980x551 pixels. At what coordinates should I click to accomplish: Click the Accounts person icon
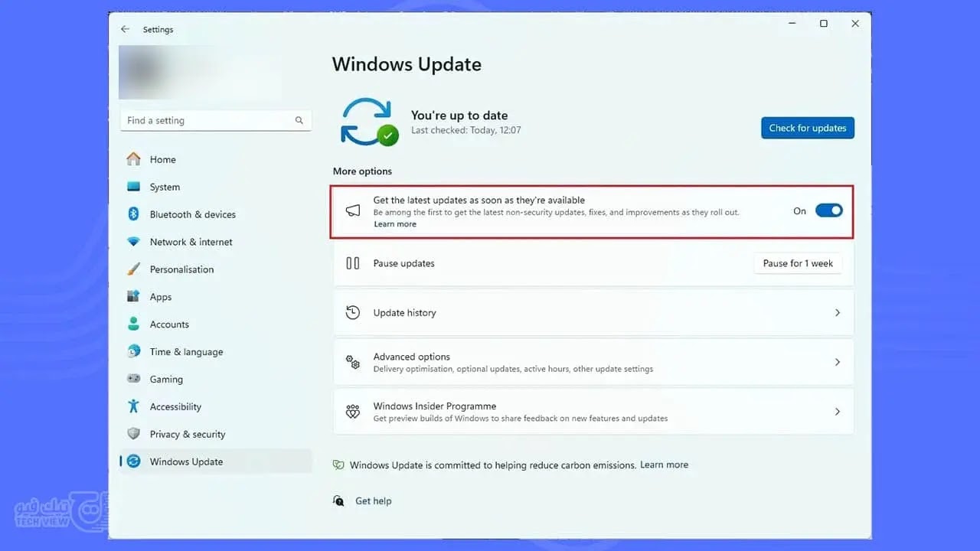[x=134, y=324]
